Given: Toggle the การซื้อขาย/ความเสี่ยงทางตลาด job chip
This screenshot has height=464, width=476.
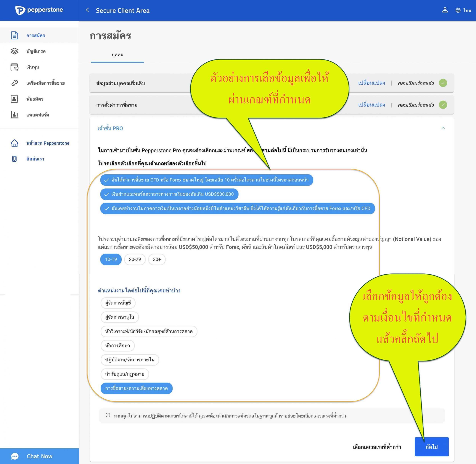Looking at the screenshot, I should coord(136,388).
